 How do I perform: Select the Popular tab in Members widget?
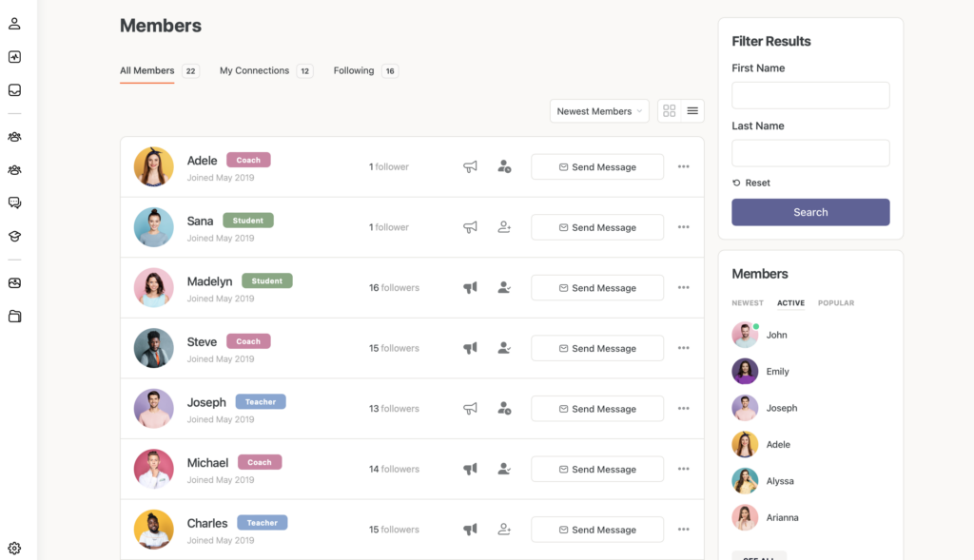[x=836, y=303]
